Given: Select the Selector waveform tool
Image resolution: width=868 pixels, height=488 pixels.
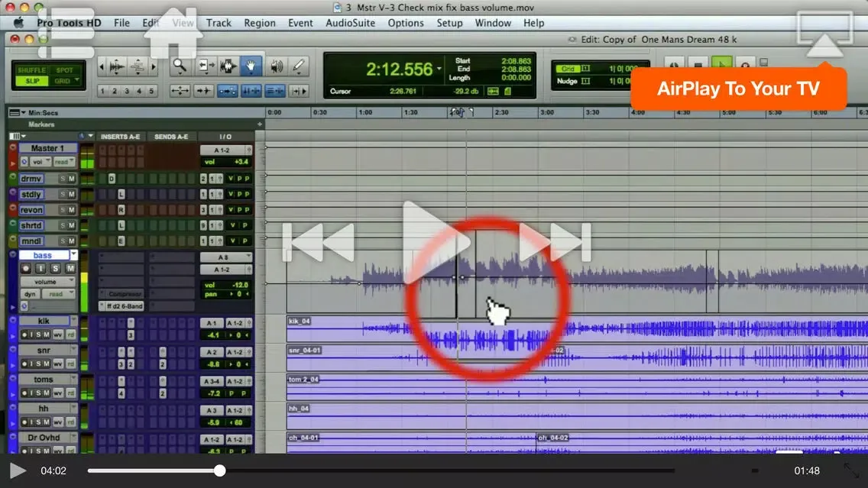Looking at the screenshot, I should (x=228, y=66).
